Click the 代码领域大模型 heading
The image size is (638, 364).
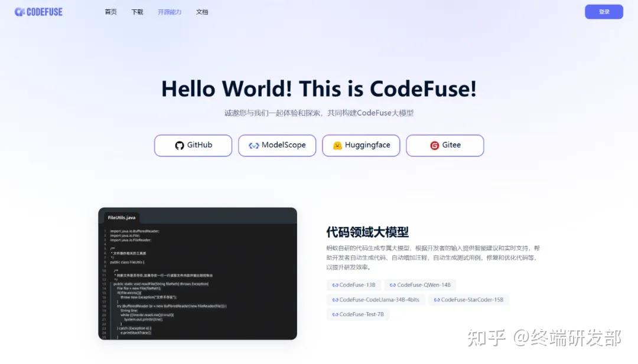[367, 232]
